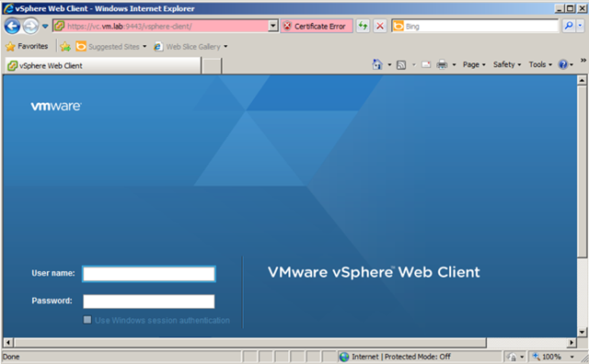589x364 pixels.
Task: Open the Page menu
Action: 474,64
